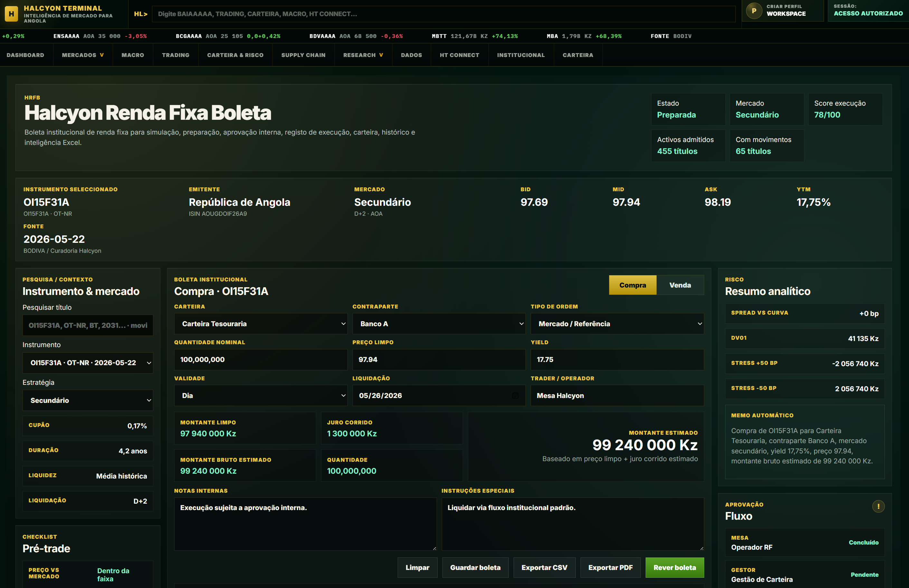Click the Notas Internas text area
The height and width of the screenshot is (588, 909).
tap(306, 524)
